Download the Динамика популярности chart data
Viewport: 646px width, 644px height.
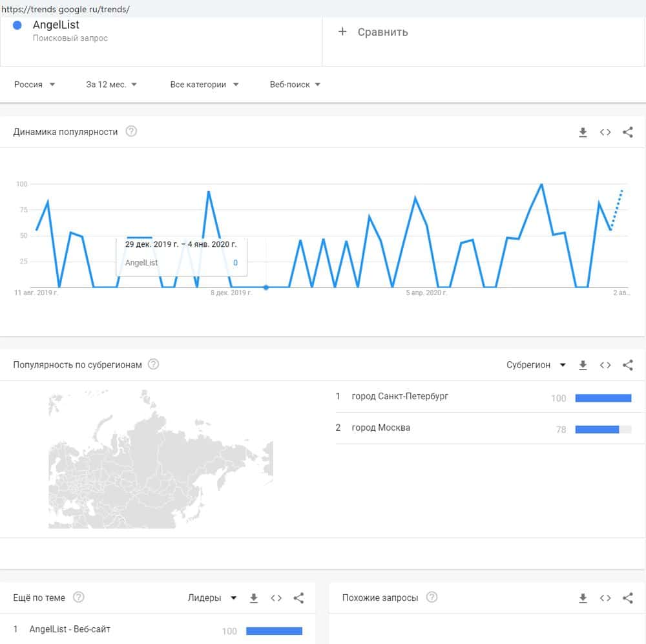[583, 132]
